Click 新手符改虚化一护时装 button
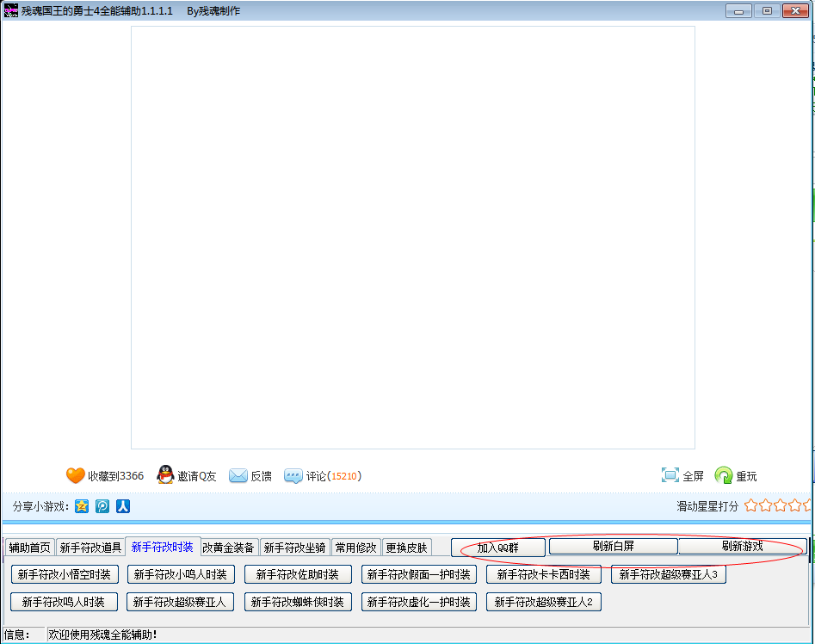The width and height of the screenshot is (815, 644). tap(419, 602)
